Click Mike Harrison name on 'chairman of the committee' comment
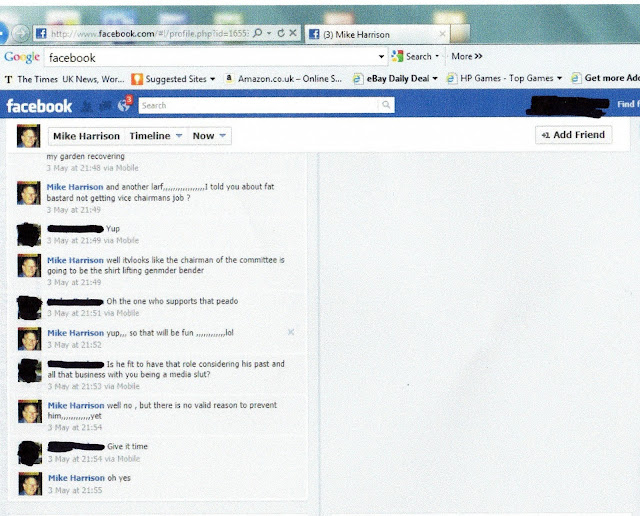The height and width of the screenshot is (516, 640). click(x=75, y=260)
